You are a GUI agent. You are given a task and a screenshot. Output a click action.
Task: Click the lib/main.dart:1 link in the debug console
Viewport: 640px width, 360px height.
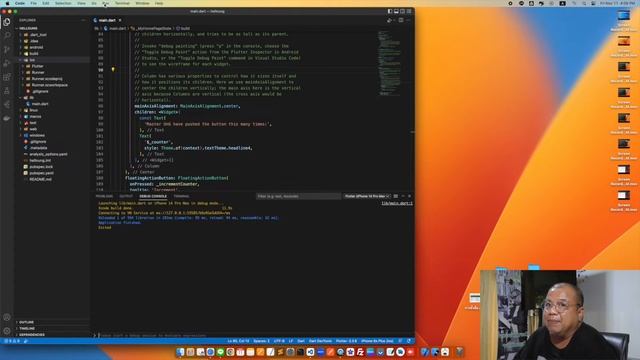tap(397, 203)
